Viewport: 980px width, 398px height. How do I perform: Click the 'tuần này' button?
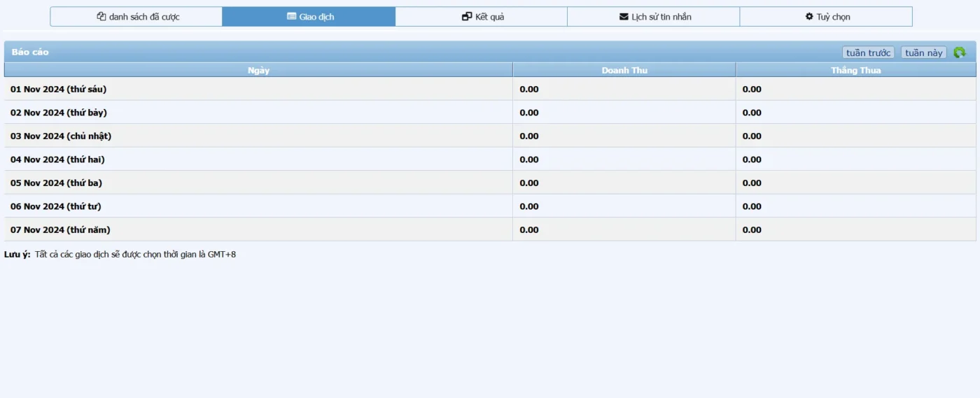[923, 52]
